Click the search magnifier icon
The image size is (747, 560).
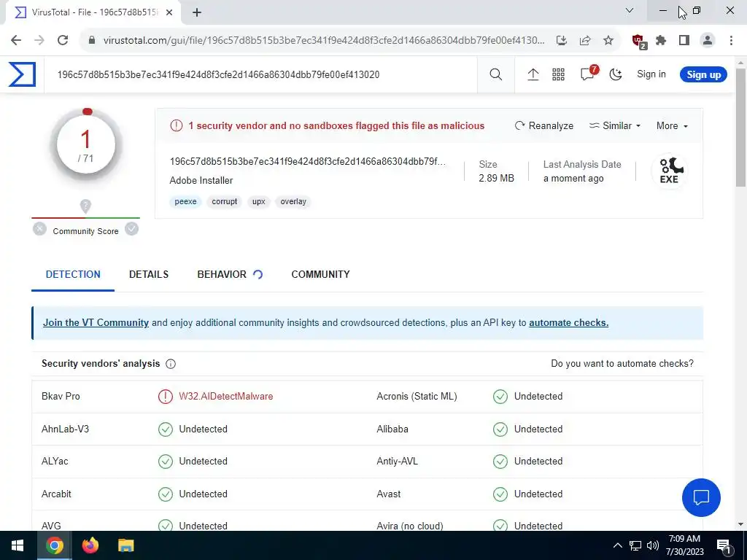tap(495, 74)
